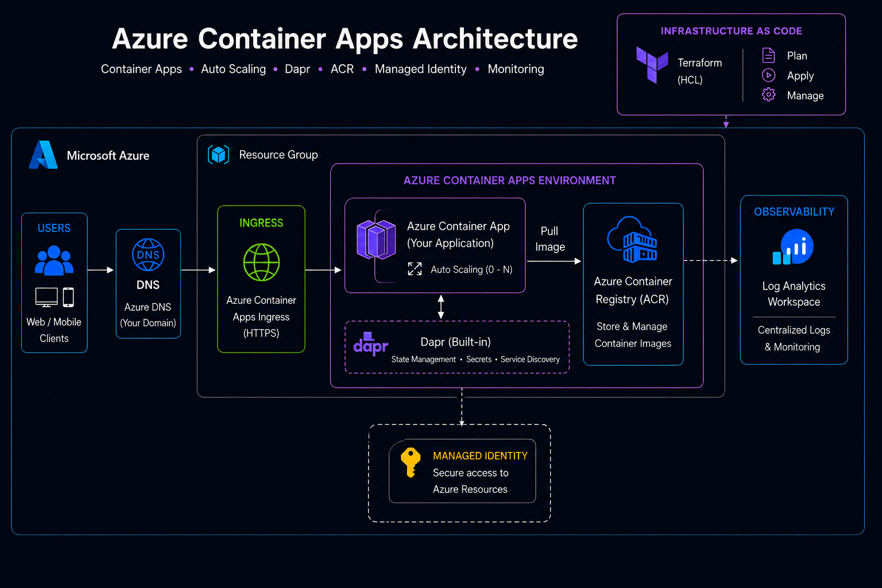Click the dapr logo

tap(370, 344)
